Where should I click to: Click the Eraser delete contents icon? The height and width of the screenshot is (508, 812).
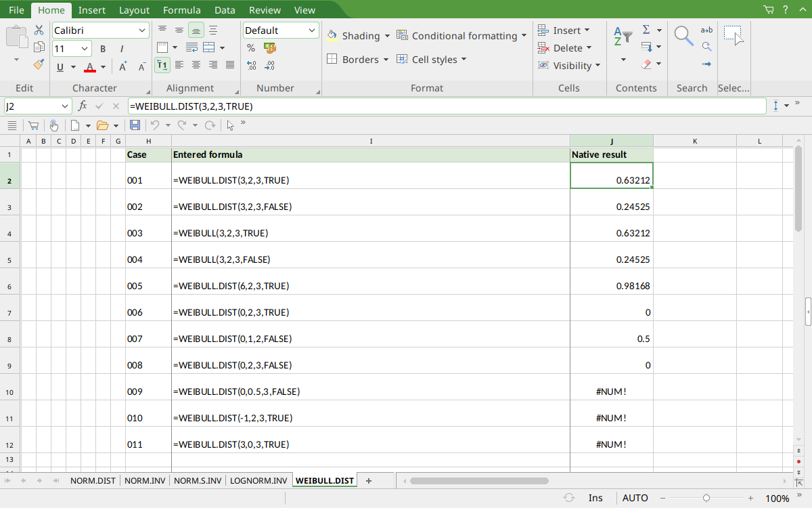[646, 64]
